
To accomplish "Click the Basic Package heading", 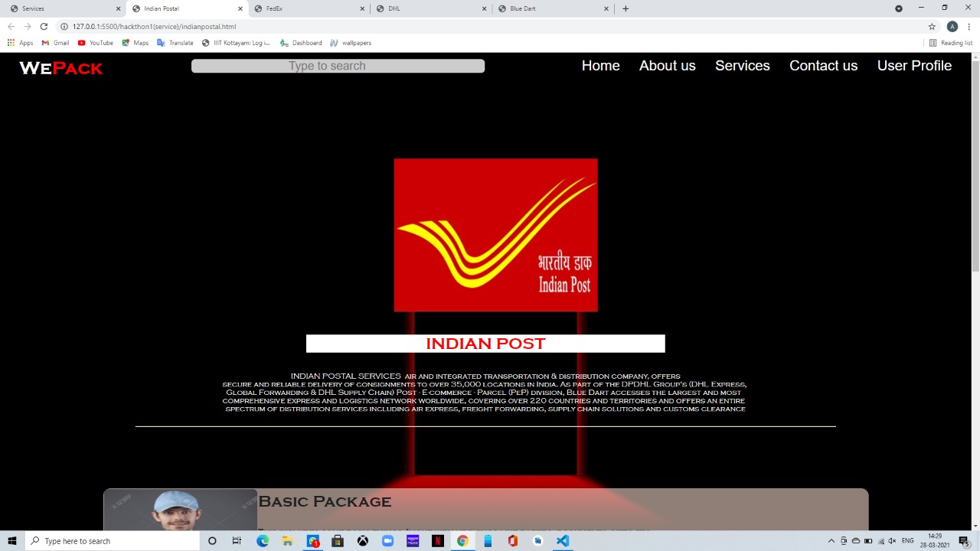I will tap(325, 502).
